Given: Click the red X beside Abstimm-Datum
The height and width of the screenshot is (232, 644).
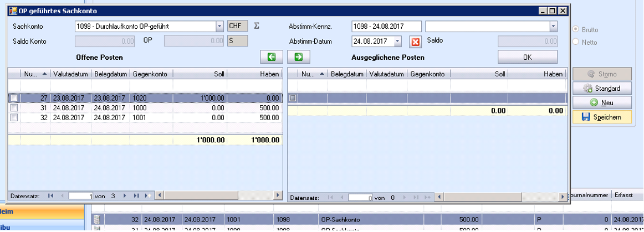Looking at the screenshot, I should (x=416, y=42).
